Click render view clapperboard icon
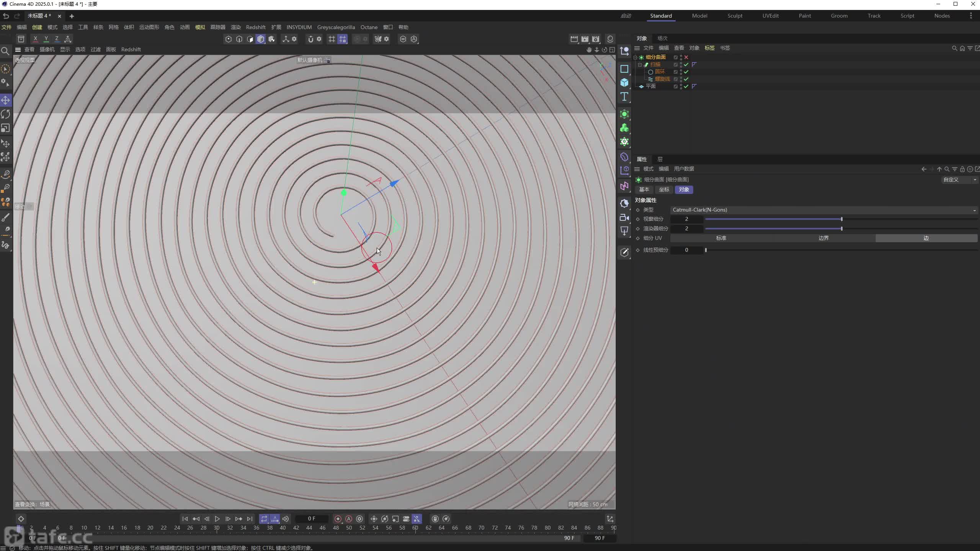 click(574, 39)
